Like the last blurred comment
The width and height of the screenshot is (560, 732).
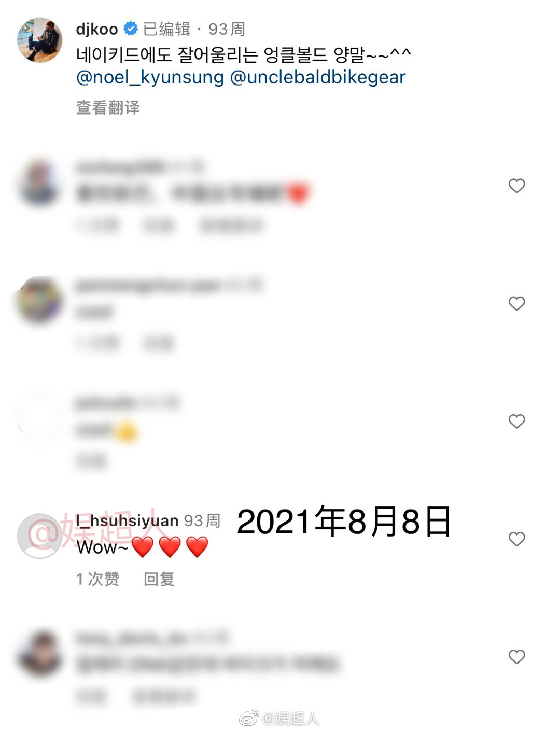coord(516,657)
